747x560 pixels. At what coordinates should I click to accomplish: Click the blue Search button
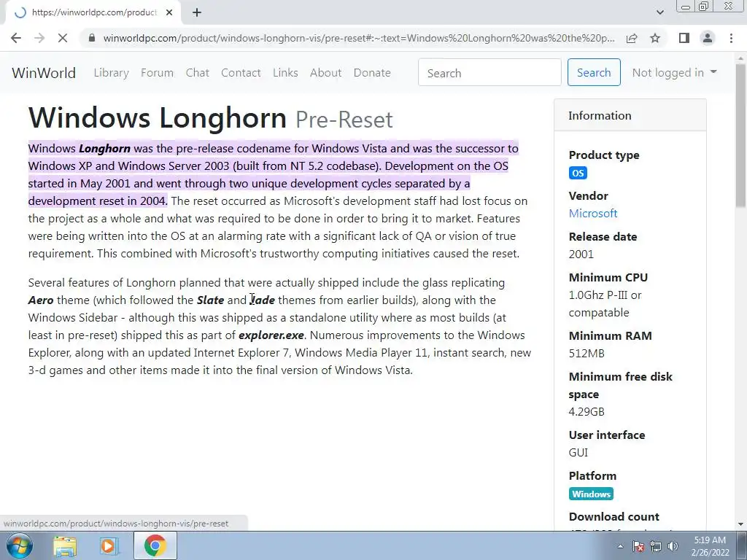click(594, 72)
